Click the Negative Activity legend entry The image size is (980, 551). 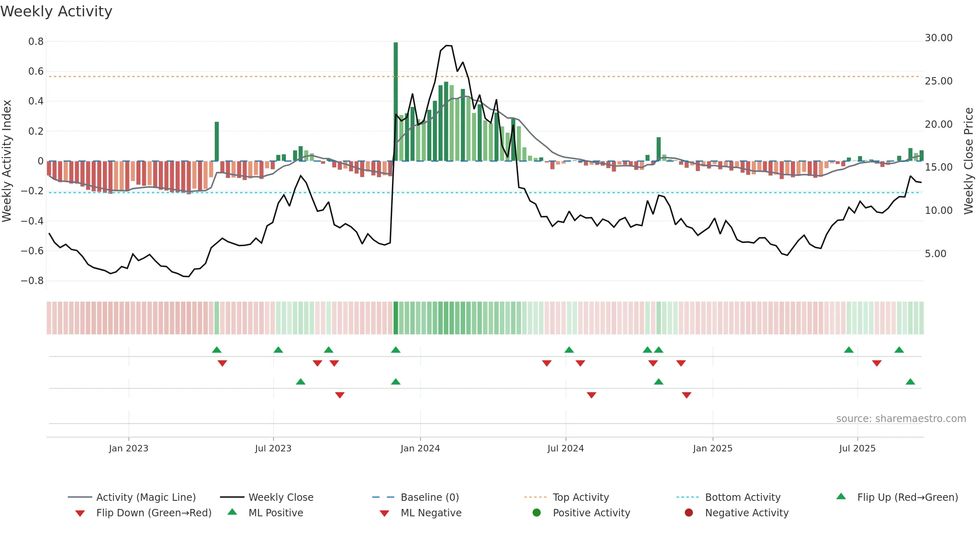[x=737, y=513]
